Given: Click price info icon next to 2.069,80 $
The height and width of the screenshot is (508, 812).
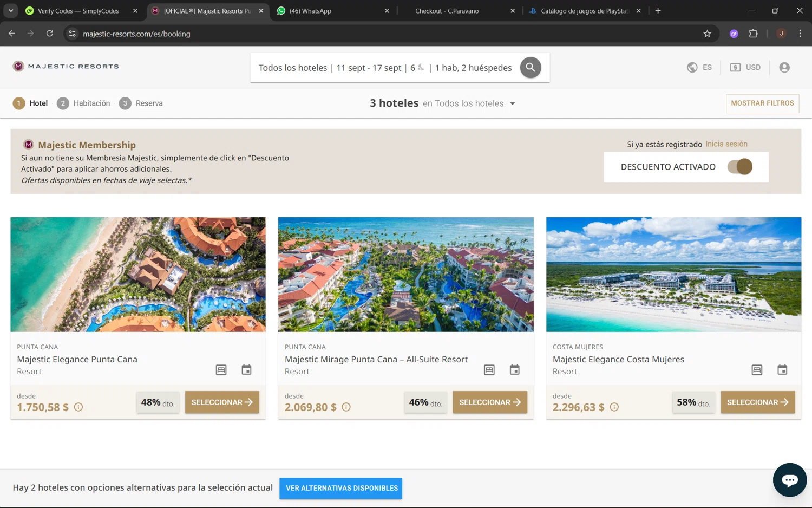Looking at the screenshot, I should (346, 407).
